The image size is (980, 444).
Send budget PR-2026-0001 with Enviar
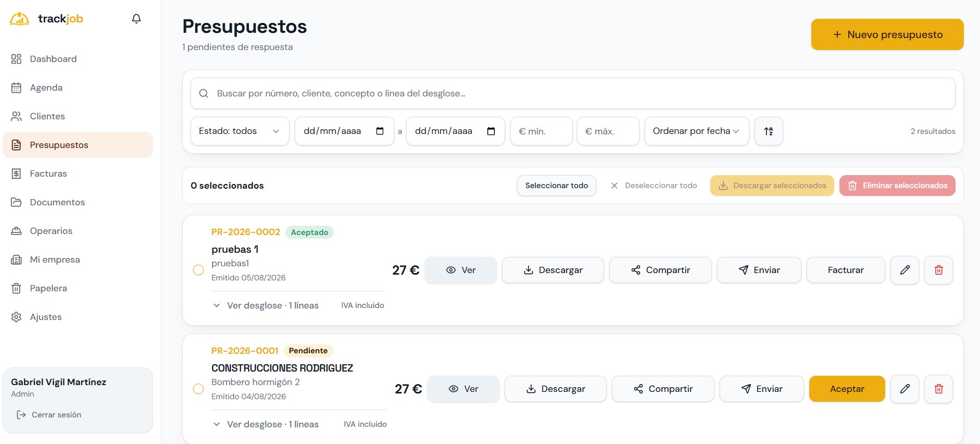point(762,389)
